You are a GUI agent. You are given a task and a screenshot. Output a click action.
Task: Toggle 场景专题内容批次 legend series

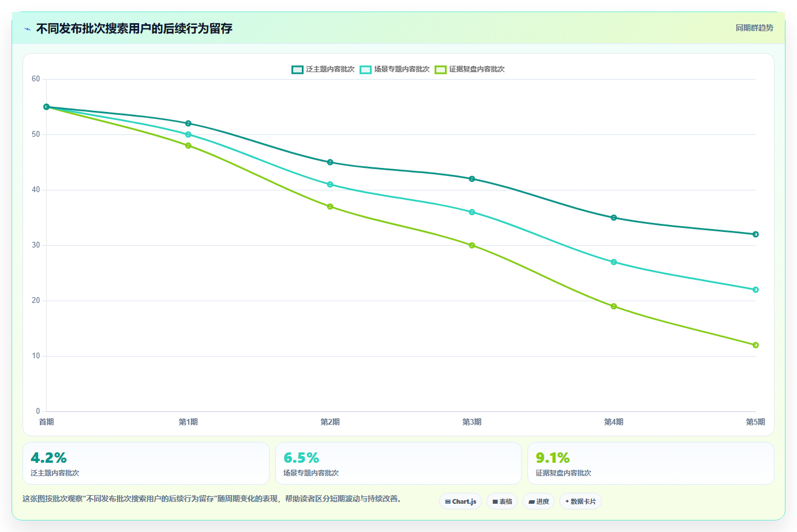point(395,69)
